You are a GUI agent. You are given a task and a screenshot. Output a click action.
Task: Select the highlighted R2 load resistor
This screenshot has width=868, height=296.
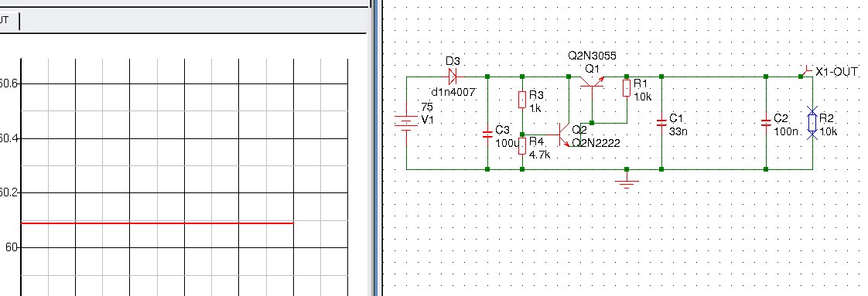pyautogui.click(x=812, y=123)
